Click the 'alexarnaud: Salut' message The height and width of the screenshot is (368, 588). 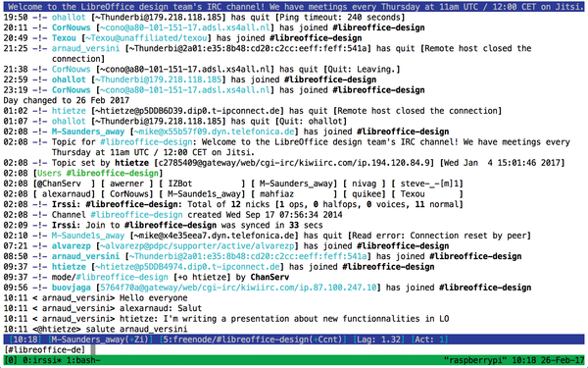pos(161,309)
